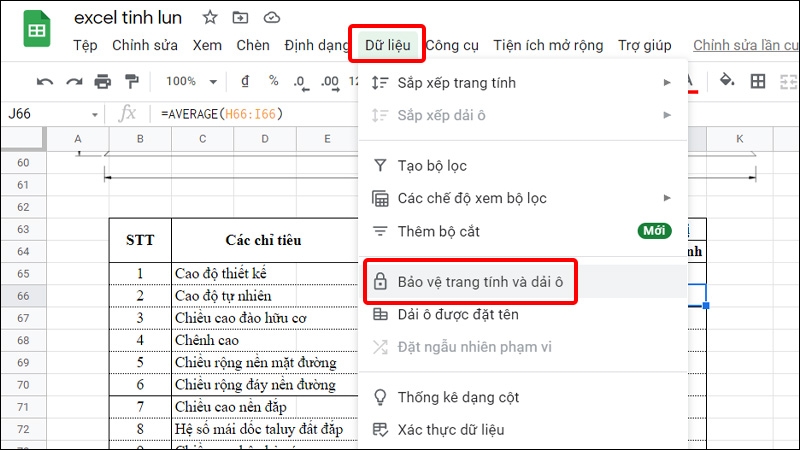Click the redo arrow icon
The height and width of the screenshot is (450, 800).
click(x=74, y=82)
